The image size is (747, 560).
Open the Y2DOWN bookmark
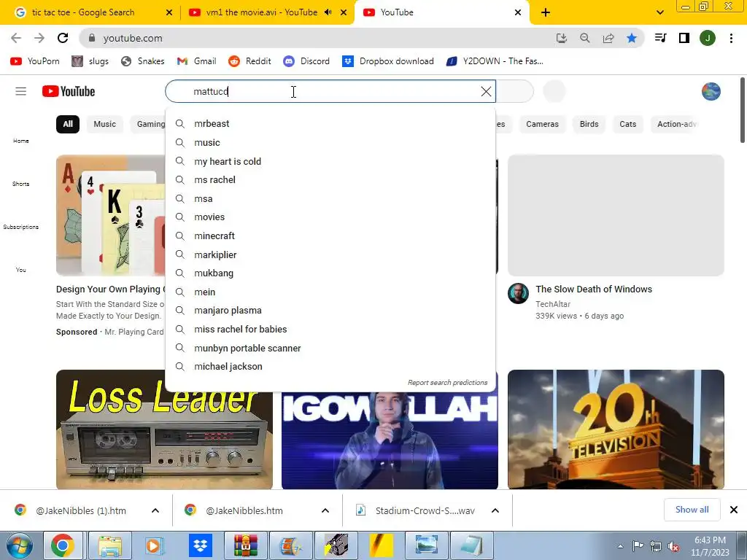tap(495, 61)
